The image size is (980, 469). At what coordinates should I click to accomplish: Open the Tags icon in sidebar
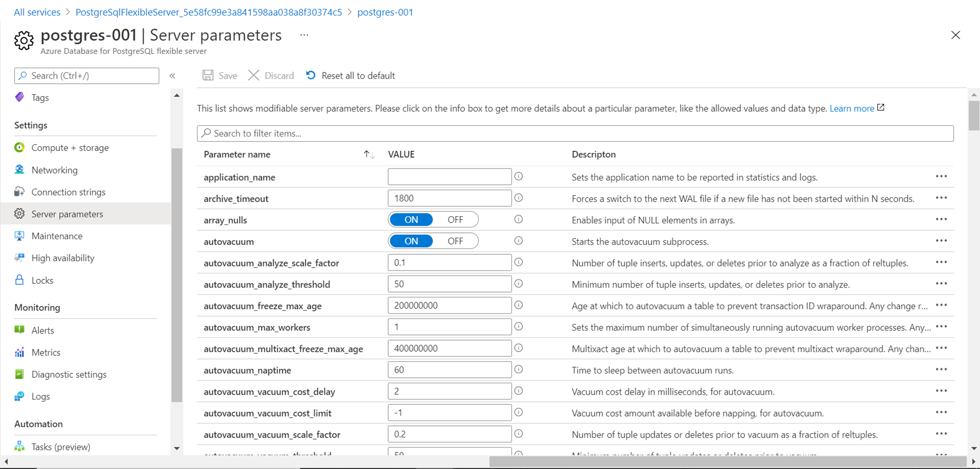click(20, 97)
